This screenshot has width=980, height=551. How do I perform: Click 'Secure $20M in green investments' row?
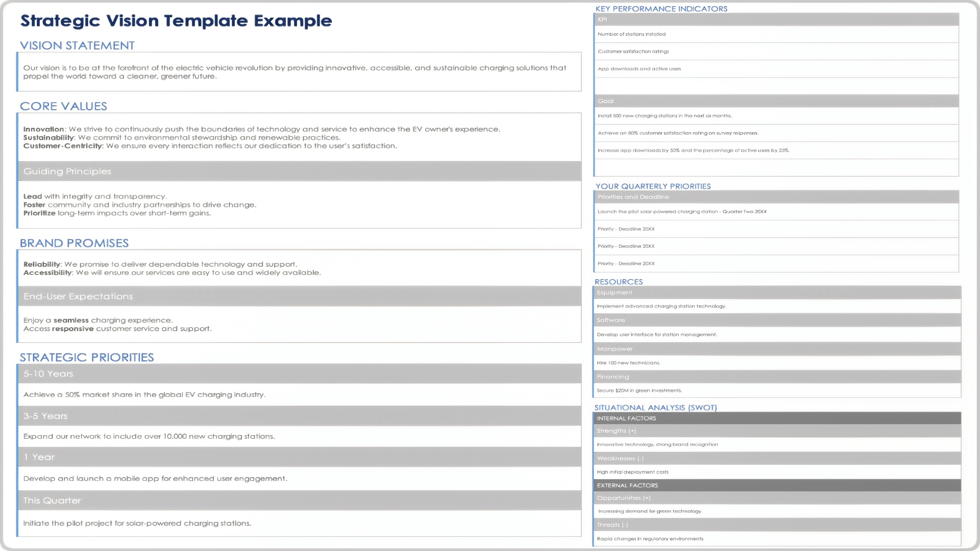777,391
